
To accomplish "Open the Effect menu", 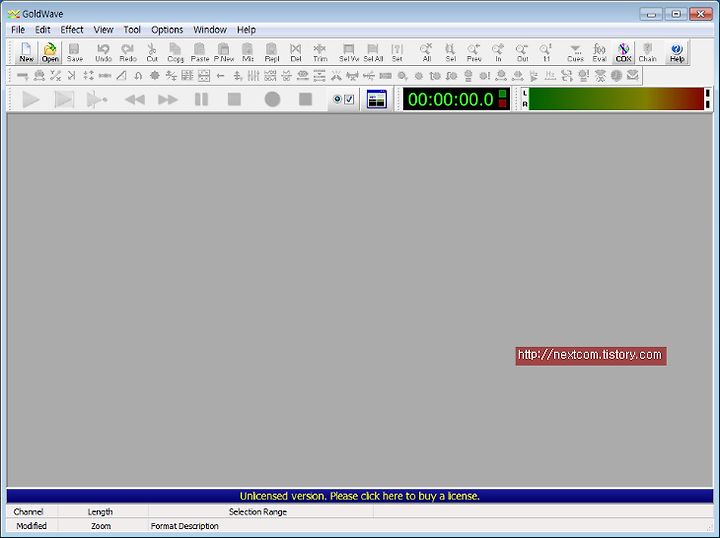I will point(72,30).
